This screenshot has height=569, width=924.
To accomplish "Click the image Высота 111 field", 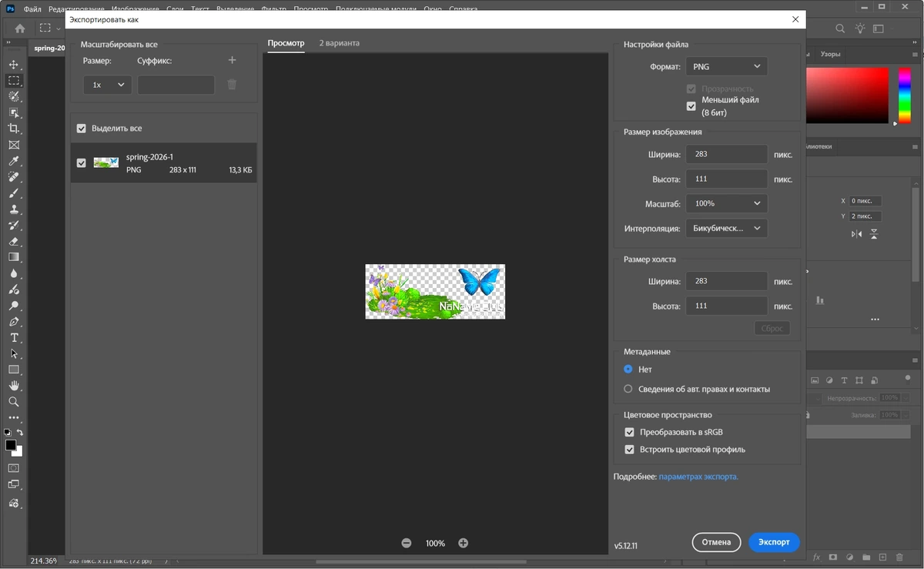I will pyautogui.click(x=726, y=179).
